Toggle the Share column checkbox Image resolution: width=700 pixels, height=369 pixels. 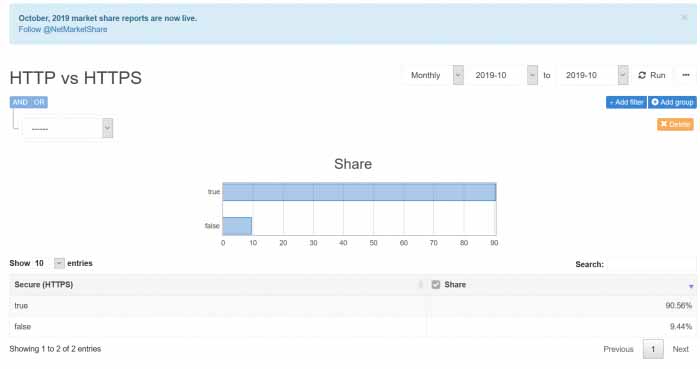(x=436, y=285)
